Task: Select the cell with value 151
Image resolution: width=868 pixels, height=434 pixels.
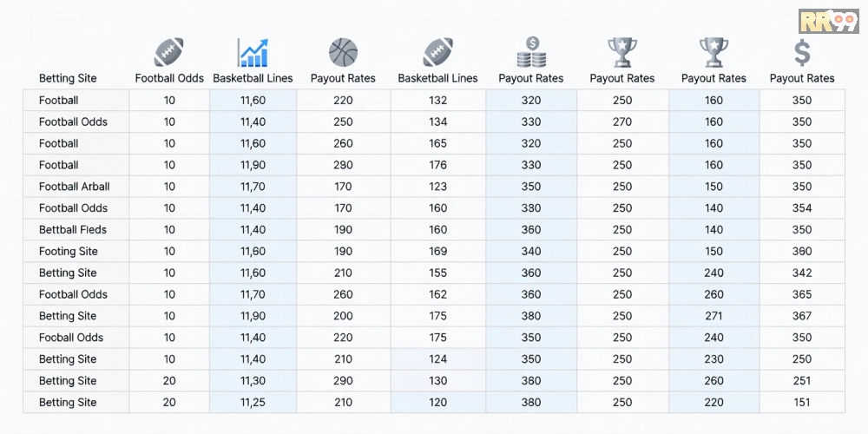Action: [x=802, y=403]
